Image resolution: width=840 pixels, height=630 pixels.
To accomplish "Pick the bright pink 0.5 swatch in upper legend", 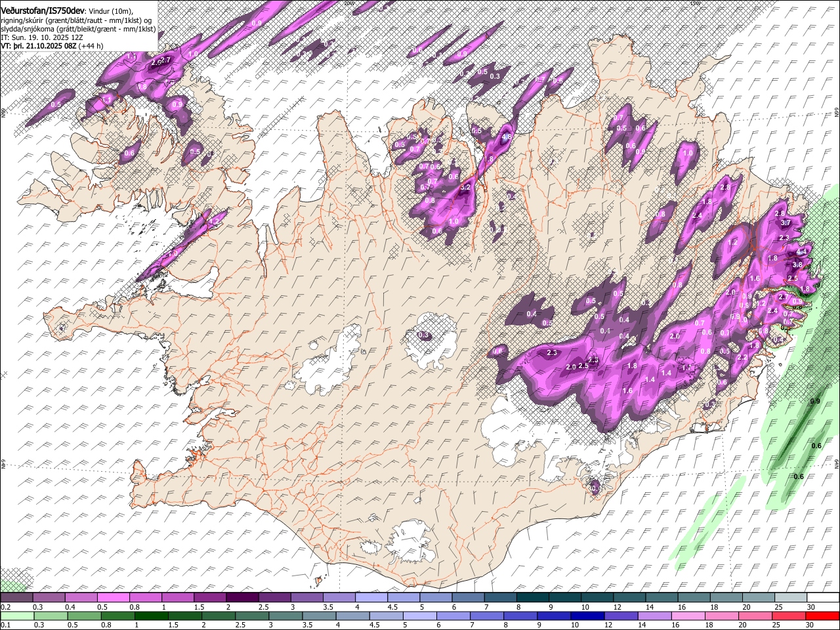I will [x=113, y=597].
